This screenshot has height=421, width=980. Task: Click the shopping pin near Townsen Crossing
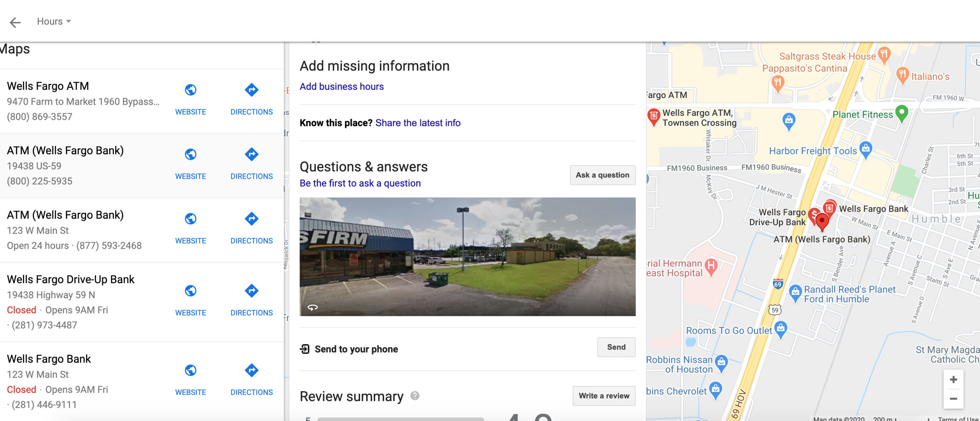(788, 121)
